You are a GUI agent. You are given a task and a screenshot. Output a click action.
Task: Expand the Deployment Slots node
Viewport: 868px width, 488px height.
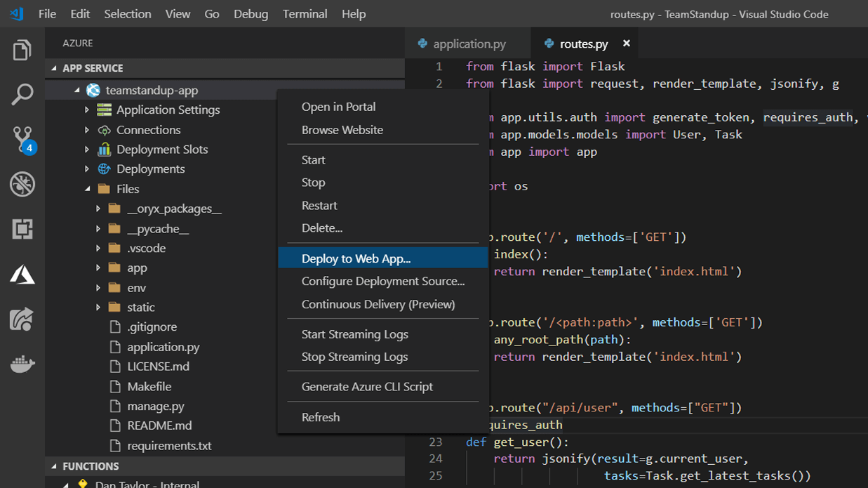click(x=87, y=150)
